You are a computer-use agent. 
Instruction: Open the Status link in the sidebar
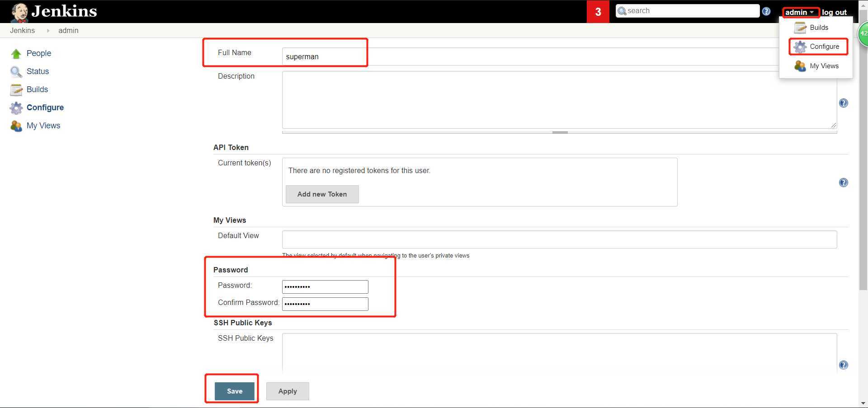click(x=38, y=71)
